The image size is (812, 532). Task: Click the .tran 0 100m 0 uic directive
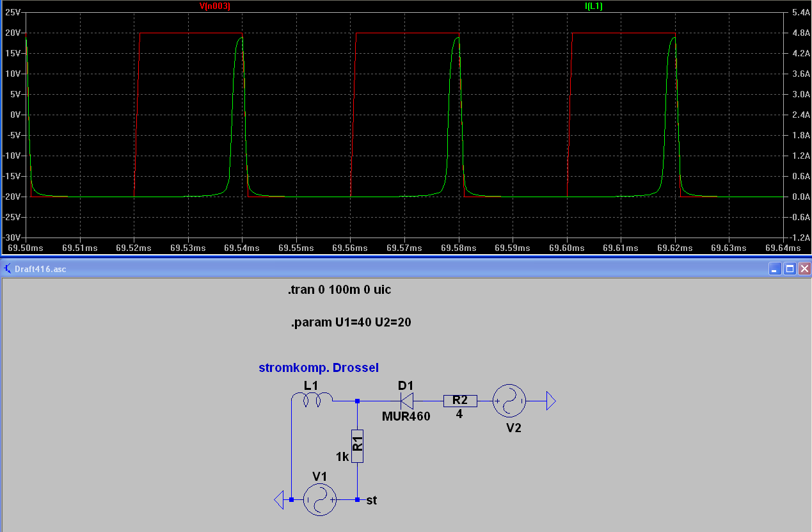[339, 289]
